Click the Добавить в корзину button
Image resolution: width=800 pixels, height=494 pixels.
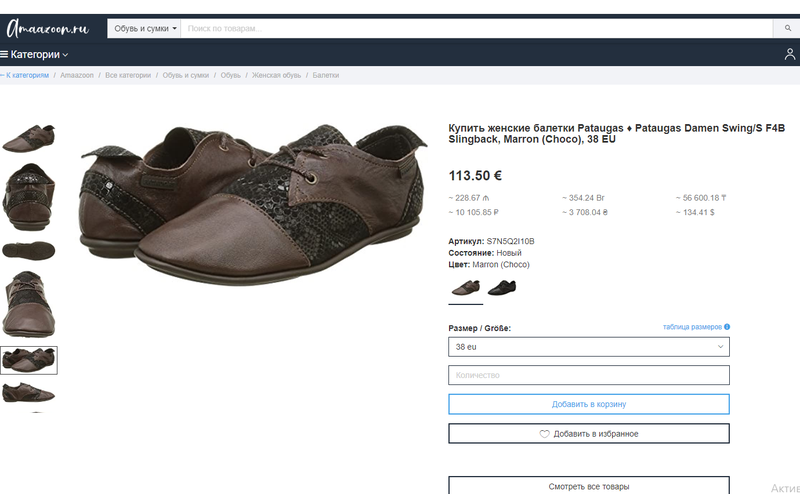click(x=588, y=404)
